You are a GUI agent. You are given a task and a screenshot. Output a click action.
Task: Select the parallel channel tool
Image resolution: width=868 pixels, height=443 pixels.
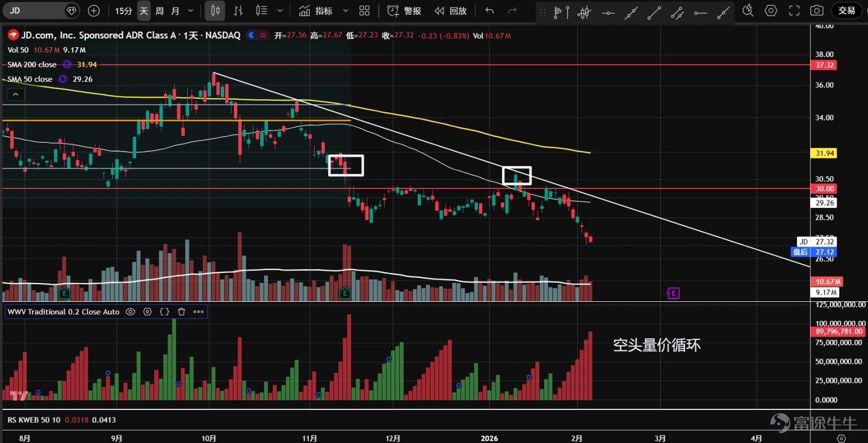coord(677,12)
